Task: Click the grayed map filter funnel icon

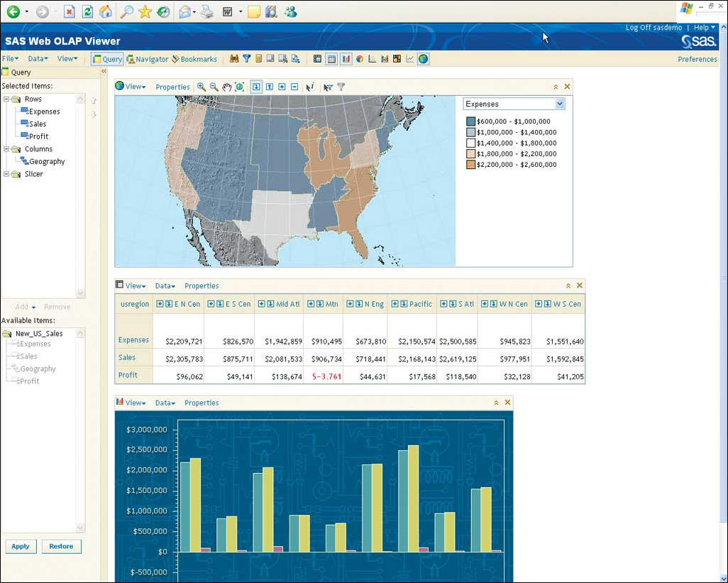Action: (x=341, y=87)
